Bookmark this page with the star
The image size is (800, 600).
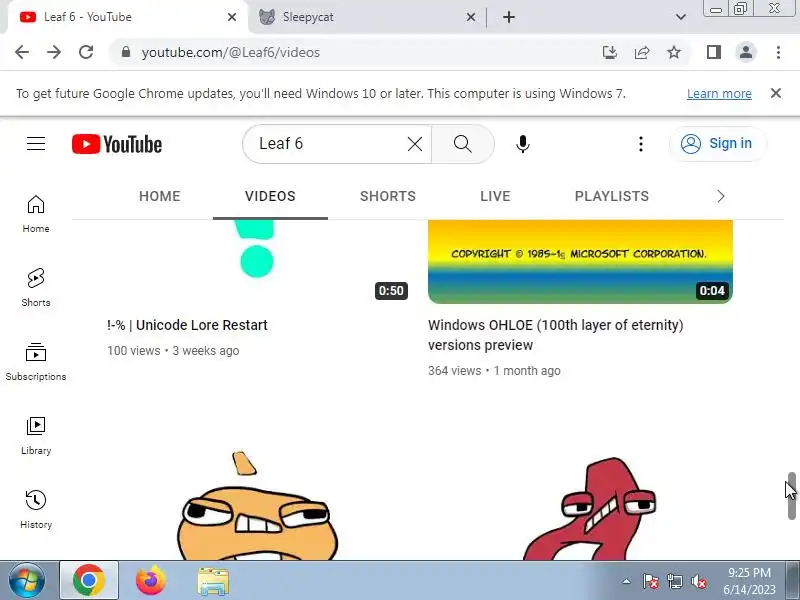tap(674, 52)
